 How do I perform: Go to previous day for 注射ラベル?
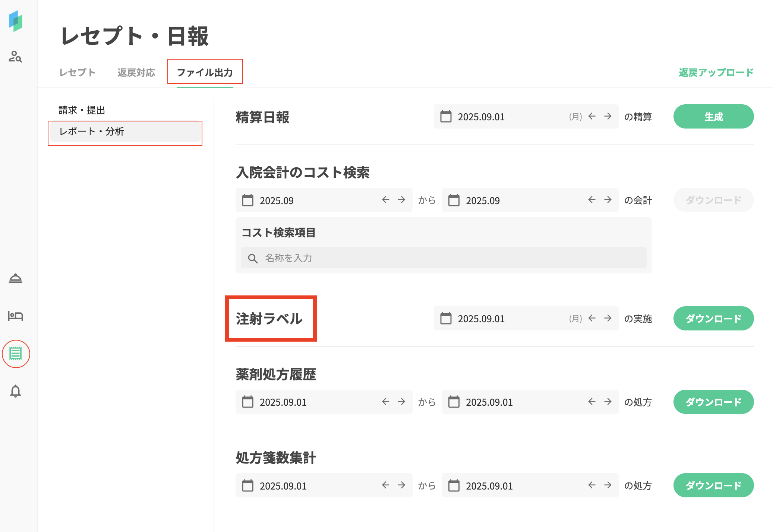[x=592, y=319]
